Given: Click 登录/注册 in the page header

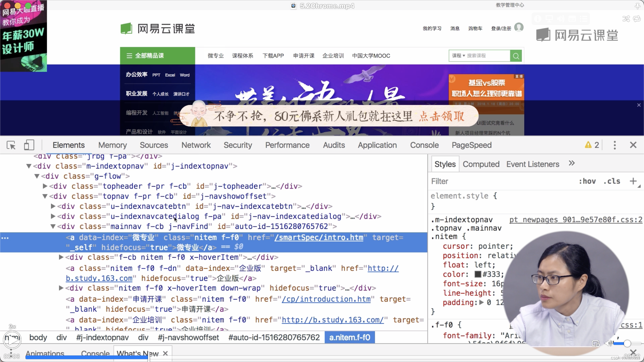Looking at the screenshot, I should click(x=501, y=28).
